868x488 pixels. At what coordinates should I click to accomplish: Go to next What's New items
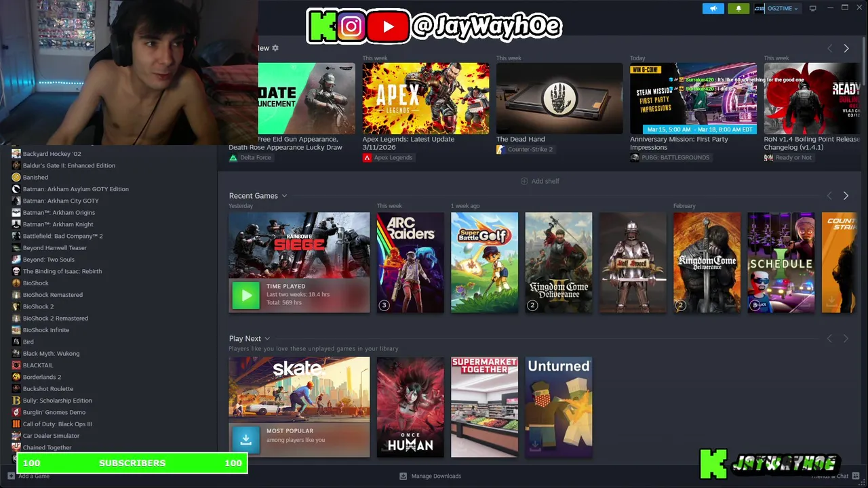846,48
